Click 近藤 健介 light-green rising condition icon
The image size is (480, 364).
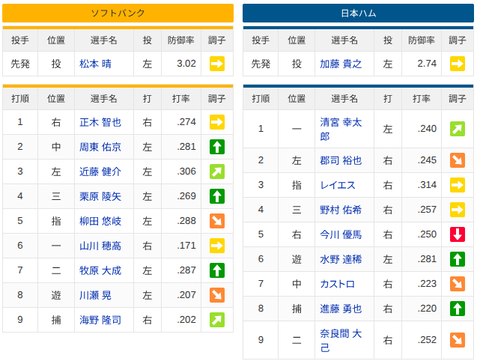(217, 172)
